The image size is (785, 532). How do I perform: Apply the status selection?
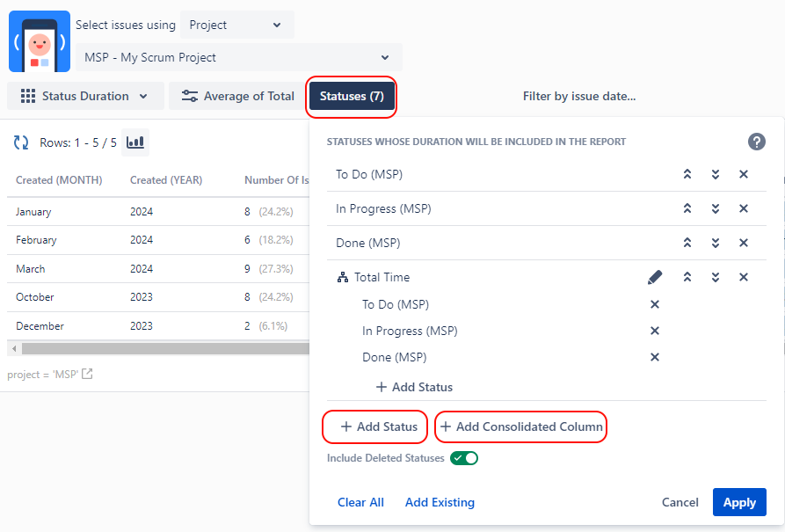click(x=739, y=502)
